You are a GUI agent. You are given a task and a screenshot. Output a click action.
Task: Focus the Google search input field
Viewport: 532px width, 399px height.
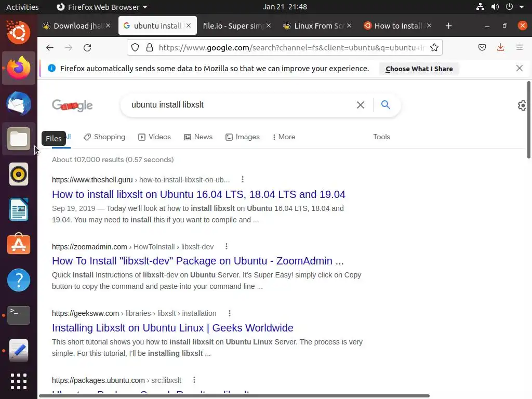click(239, 105)
